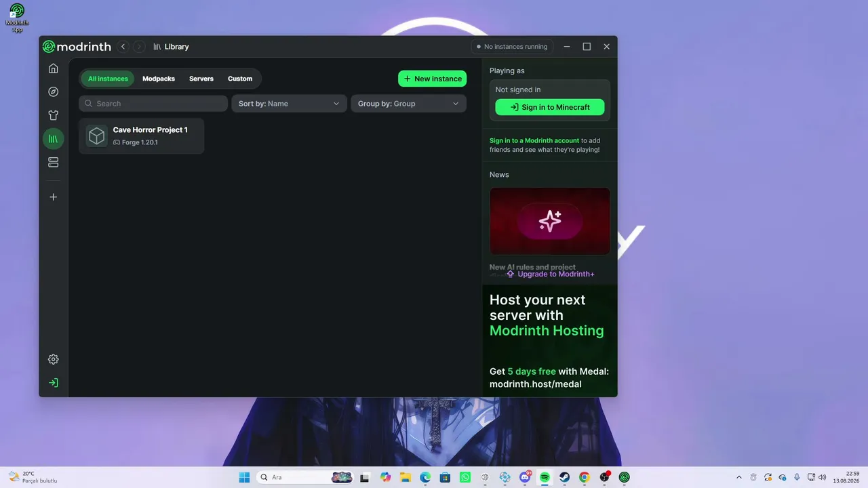
Task: Switch to the Modpacks tab
Action: pyautogui.click(x=159, y=79)
